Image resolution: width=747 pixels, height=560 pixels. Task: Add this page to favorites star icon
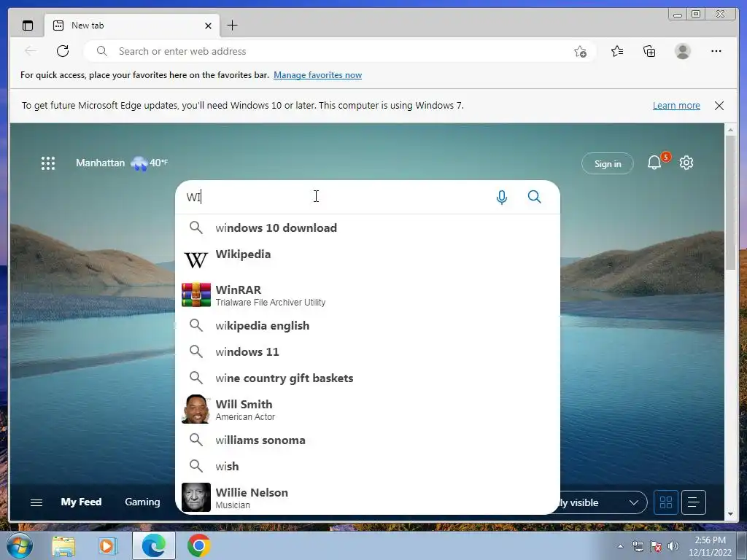pyautogui.click(x=580, y=52)
